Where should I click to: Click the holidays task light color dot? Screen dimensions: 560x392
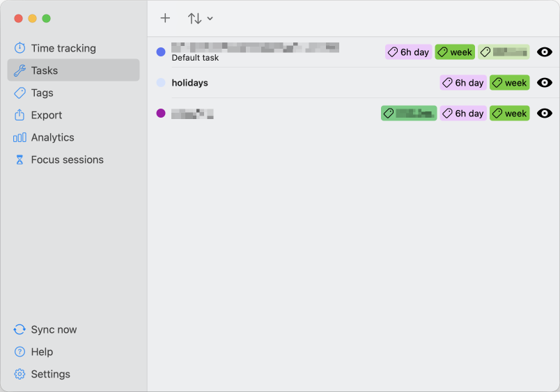click(161, 83)
